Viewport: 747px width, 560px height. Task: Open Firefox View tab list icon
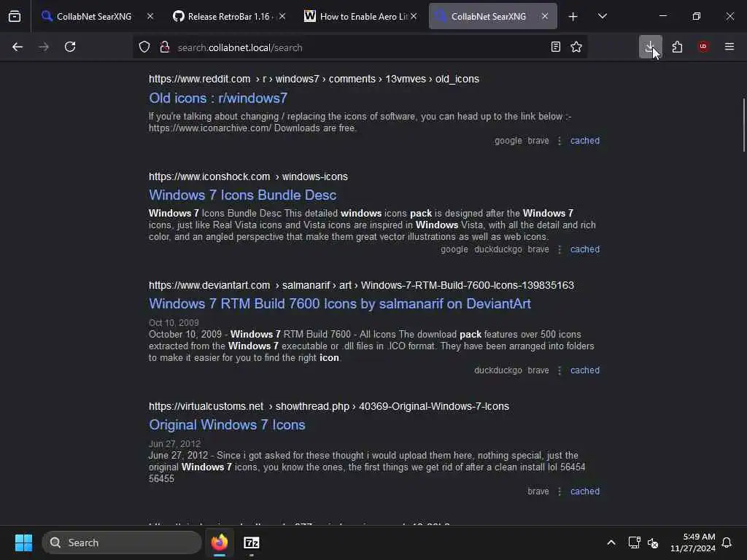(15, 17)
